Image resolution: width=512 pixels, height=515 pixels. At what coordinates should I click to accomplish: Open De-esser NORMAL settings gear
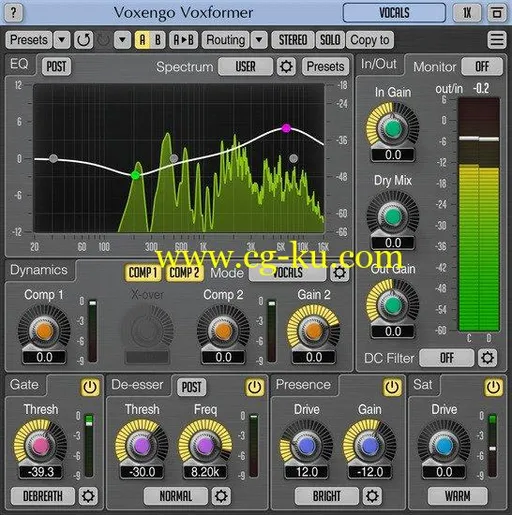coord(221,496)
